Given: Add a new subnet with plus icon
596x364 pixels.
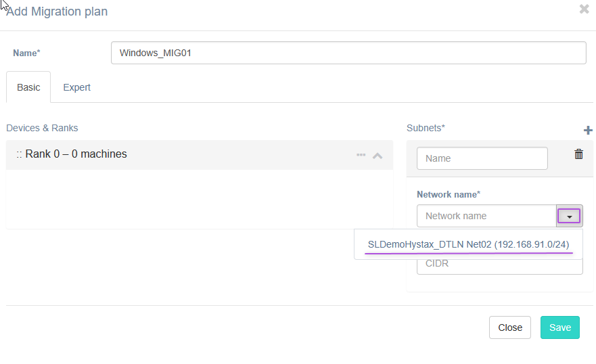Looking at the screenshot, I should point(588,131).
